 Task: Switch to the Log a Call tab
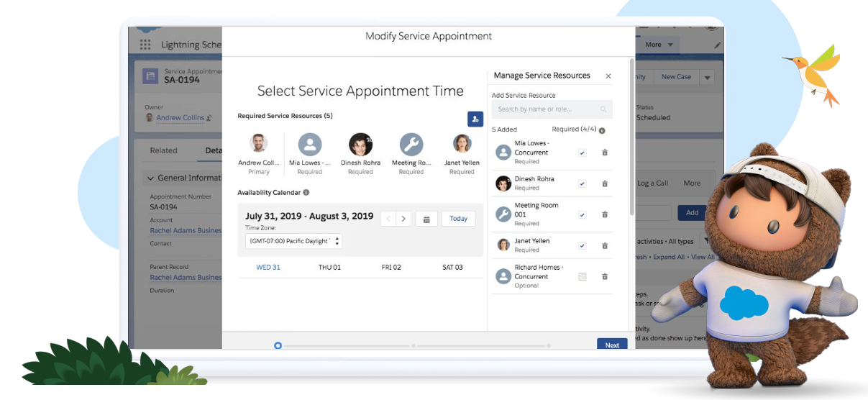point(653,183)
